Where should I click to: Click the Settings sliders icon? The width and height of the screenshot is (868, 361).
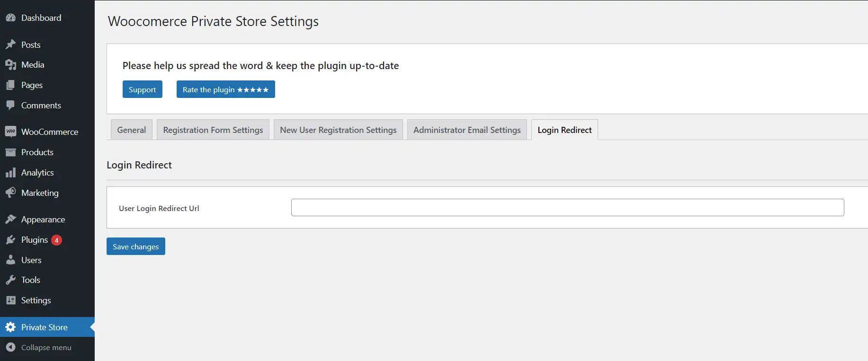coord(10,300)
